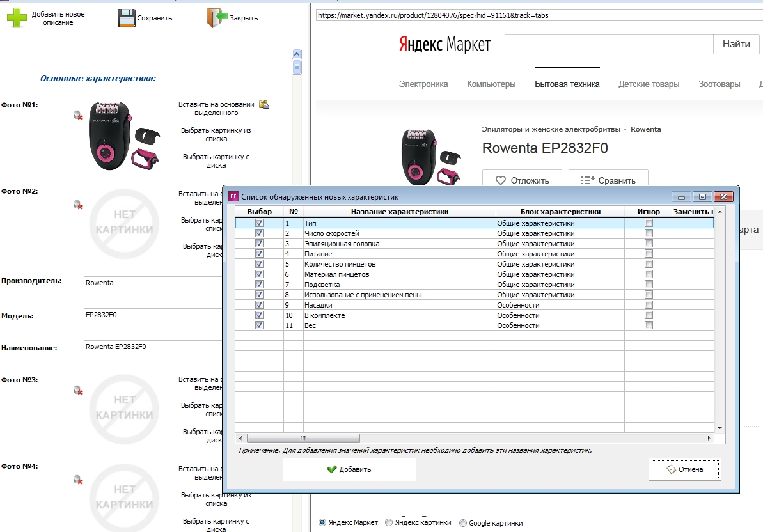Click the Yandex Market search input
Image resolution: width=763 pixels, height=532 pixels.
tap(609, 43)
